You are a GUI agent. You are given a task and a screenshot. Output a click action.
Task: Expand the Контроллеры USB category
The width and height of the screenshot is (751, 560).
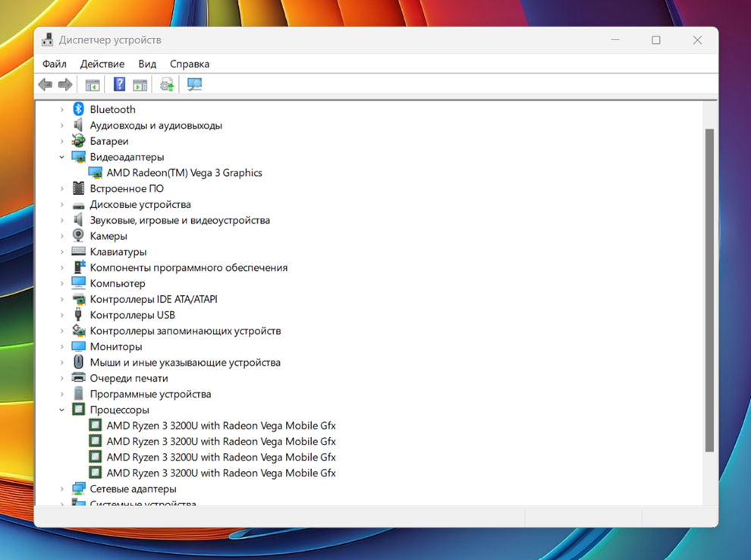[x=62, y=315]
